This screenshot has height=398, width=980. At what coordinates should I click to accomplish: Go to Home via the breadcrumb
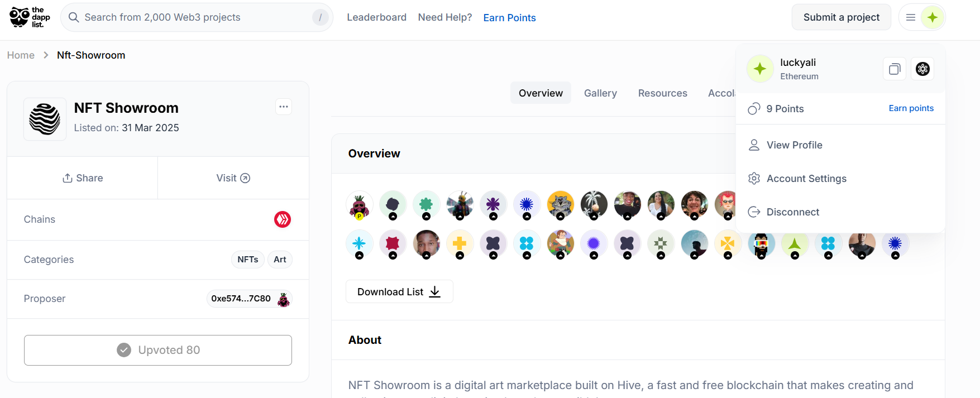pos(21,55)
